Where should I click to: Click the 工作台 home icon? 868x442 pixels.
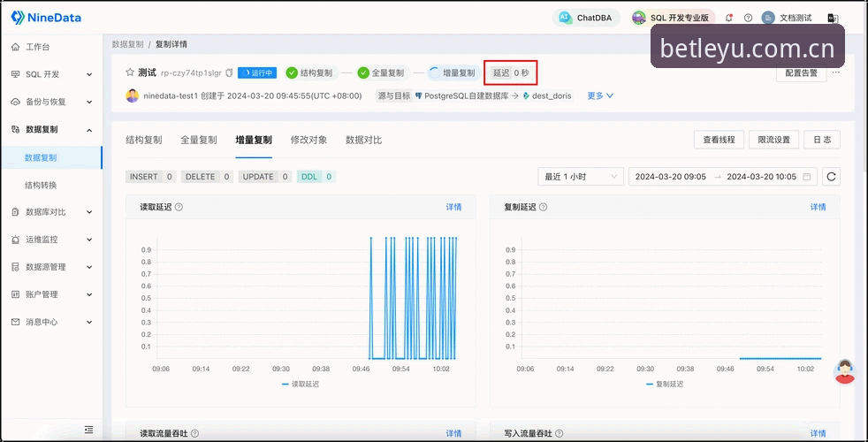pyautogui.click(x=16, y=47)
